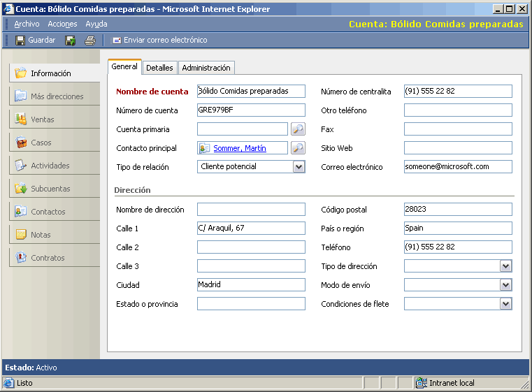Click the save and close icon

[71, 41]
